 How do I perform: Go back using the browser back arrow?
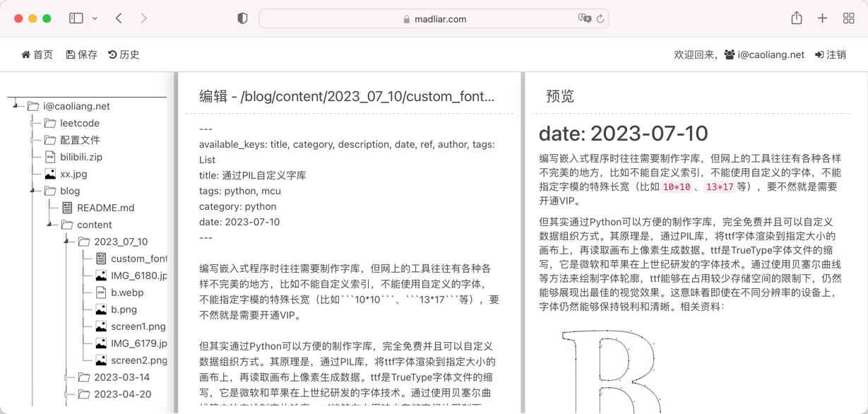pyautogui.click(x=119, y=18)
